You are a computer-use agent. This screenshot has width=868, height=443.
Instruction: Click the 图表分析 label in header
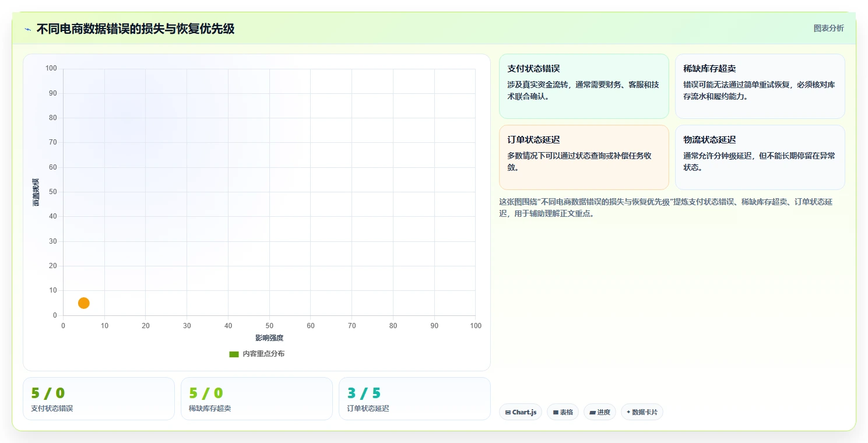tap(828, 29)
